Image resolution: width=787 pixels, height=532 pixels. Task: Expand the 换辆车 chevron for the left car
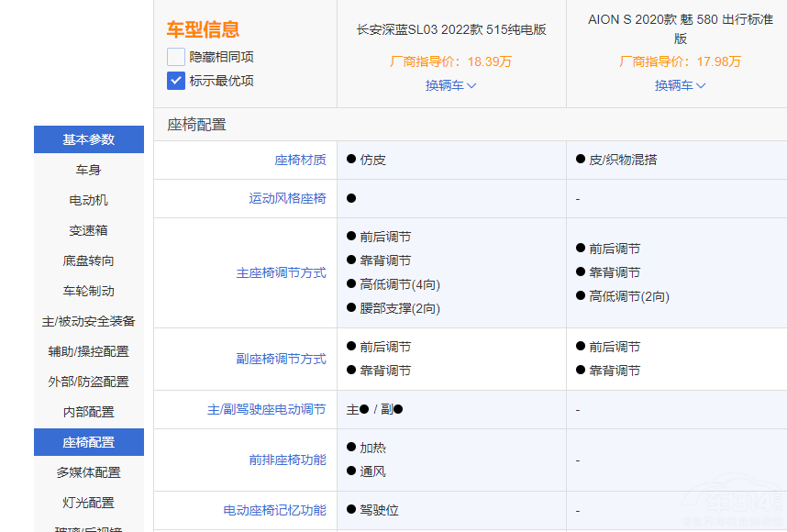472,86
